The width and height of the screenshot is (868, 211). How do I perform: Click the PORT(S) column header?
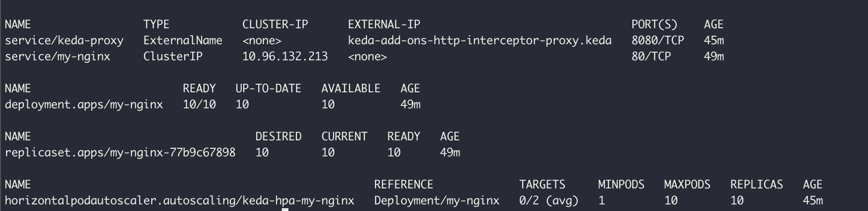point(655,24)
